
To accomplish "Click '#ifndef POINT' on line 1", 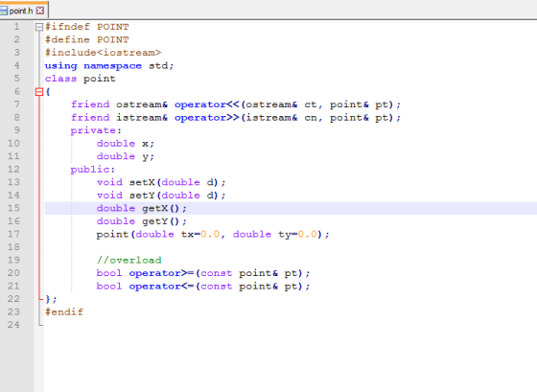I will pos(86,27).
